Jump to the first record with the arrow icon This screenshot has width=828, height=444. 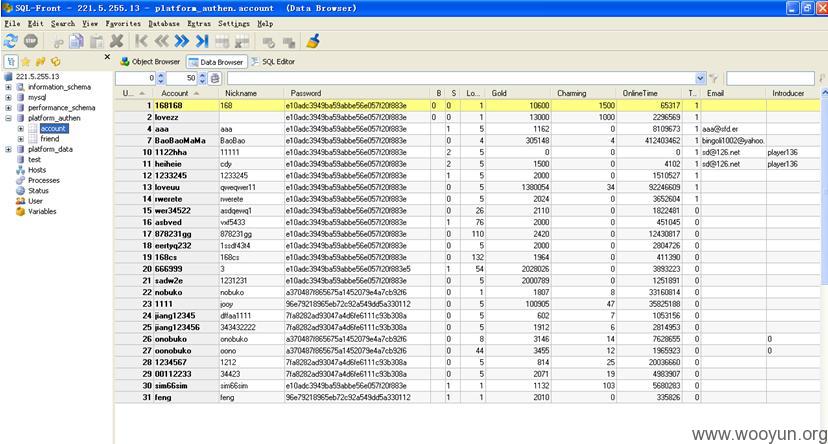(x=141, y=41)
